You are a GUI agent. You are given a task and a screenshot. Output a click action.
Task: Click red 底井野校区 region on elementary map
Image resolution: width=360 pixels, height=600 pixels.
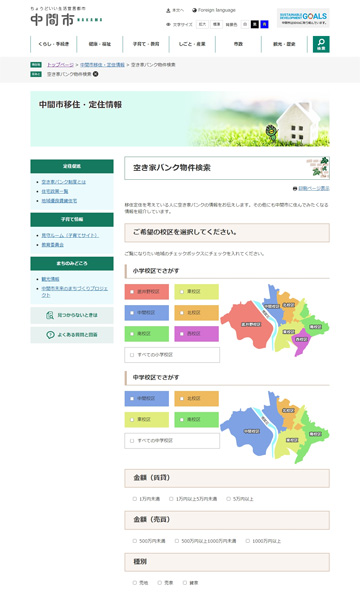[247, 325]
